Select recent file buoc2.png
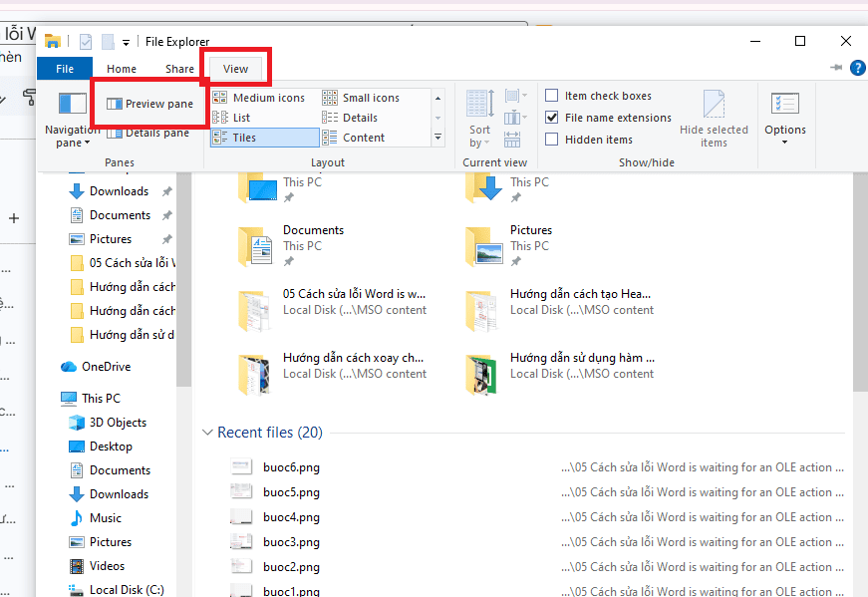Screen dimensions: 868x597 [x=291, y=567]
